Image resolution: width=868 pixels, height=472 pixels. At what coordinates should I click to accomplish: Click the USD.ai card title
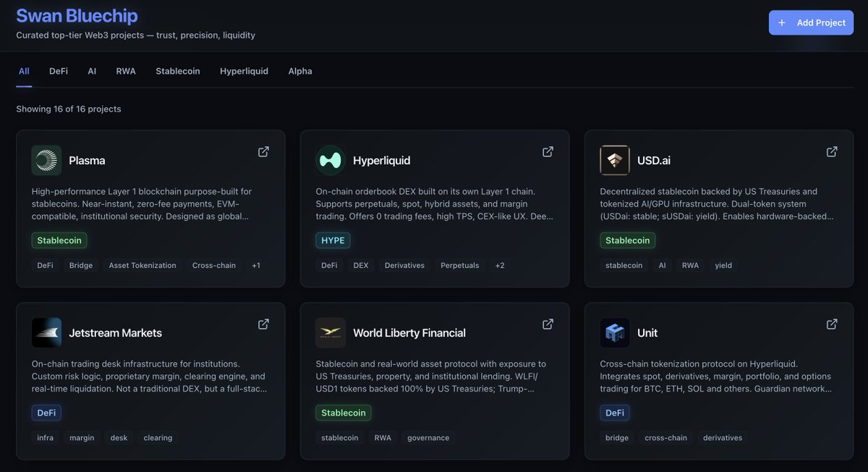654,161
